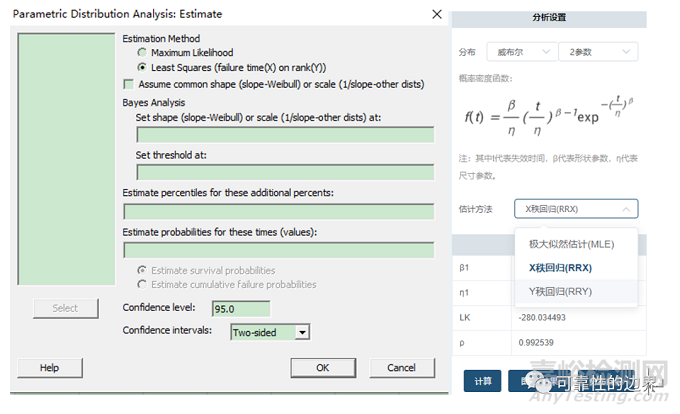This screenshot has height=414, width=680.
Task: Click the Help button
Action: [49, 368]
